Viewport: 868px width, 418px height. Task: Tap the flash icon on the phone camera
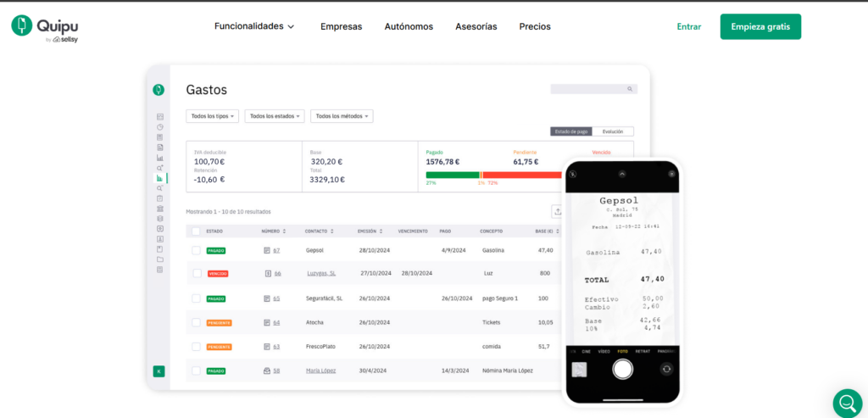click(574, 174)
